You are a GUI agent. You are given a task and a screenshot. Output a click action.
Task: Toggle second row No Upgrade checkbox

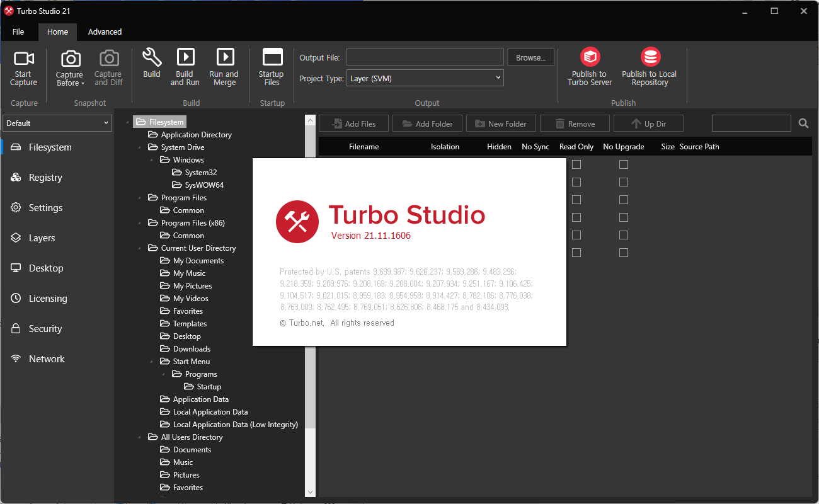624,182
